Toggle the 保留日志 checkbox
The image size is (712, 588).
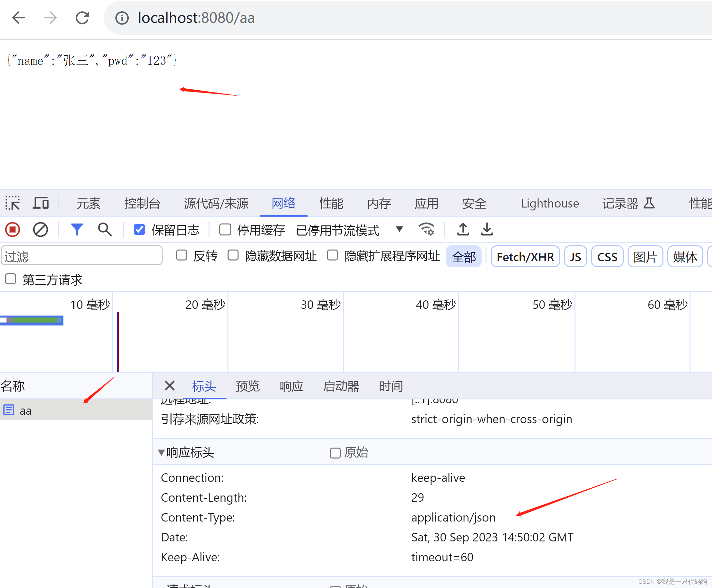pos(139,230)
